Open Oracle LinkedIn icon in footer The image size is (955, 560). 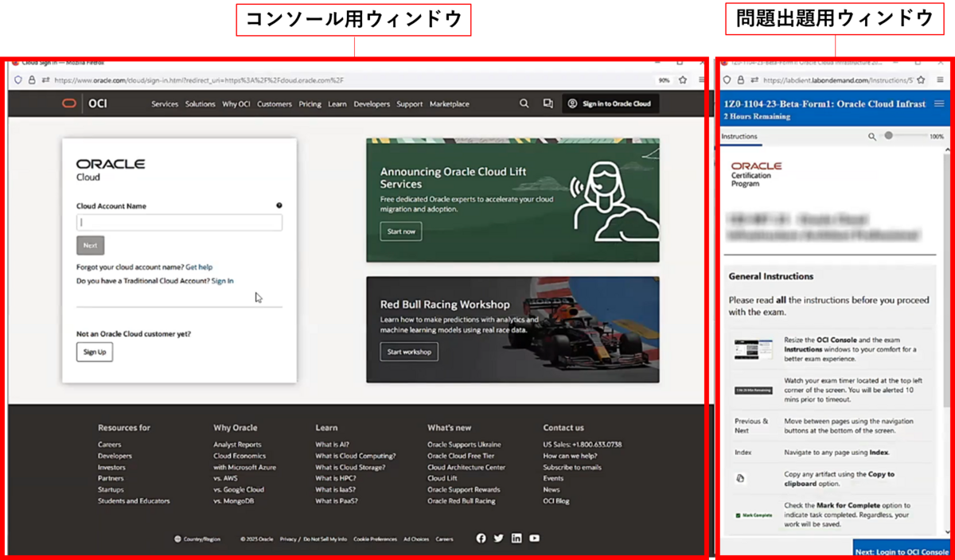[516, 539]
